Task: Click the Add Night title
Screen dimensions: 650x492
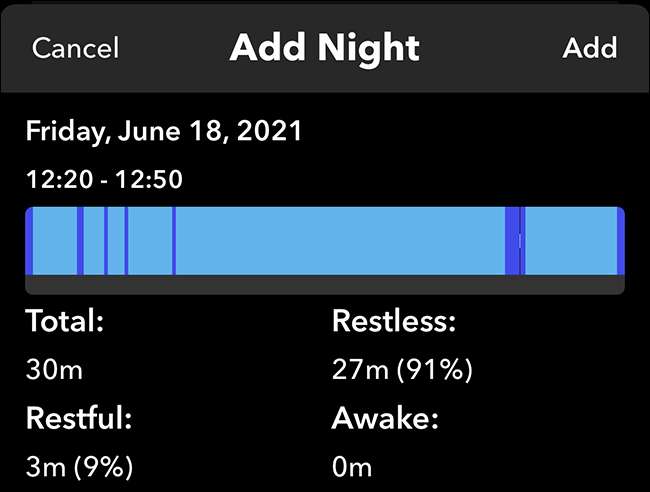Action: click(325, 48)
